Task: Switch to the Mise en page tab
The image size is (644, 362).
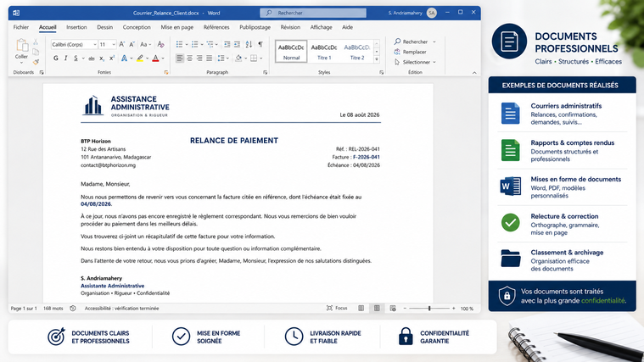Action: pyautogui.click(x=177, y=27)
